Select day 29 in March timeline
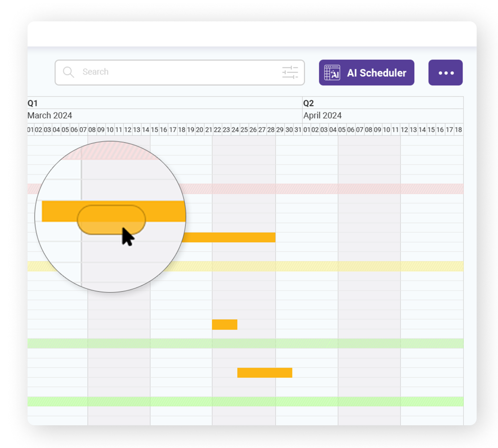Viewport: 498px width, 448px height. point(280,130)
